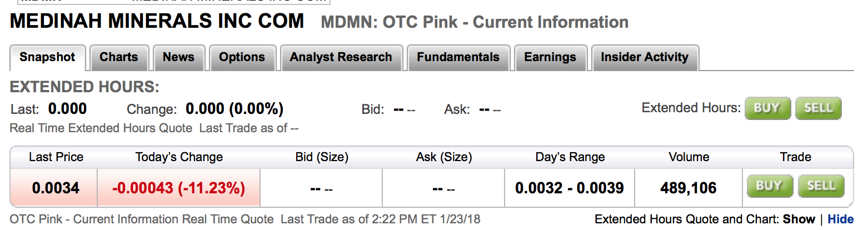Image resolution: width=868 pixels, height=230 pixels.
Task: Click BUY in the Trade column
Action: pyautogui.click(x=769, y=186)
